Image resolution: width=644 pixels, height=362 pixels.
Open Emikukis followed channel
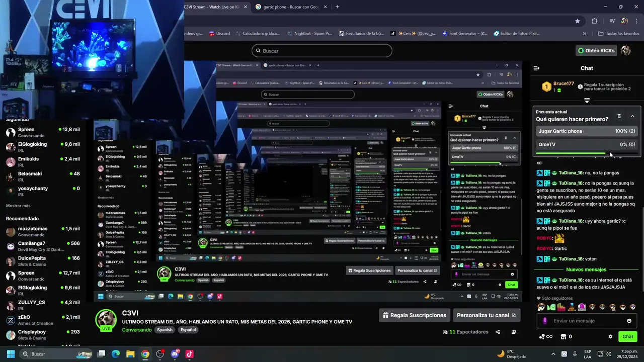point(43,161)
